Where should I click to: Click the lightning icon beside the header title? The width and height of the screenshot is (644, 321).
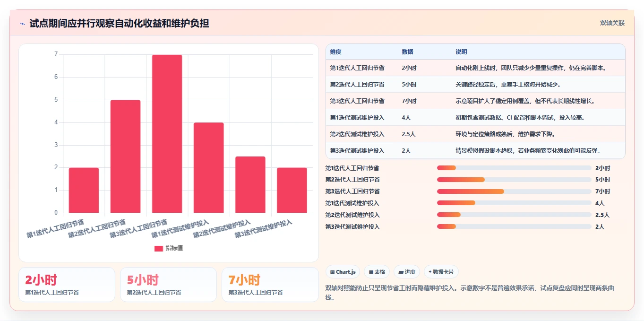click(23, 24)
